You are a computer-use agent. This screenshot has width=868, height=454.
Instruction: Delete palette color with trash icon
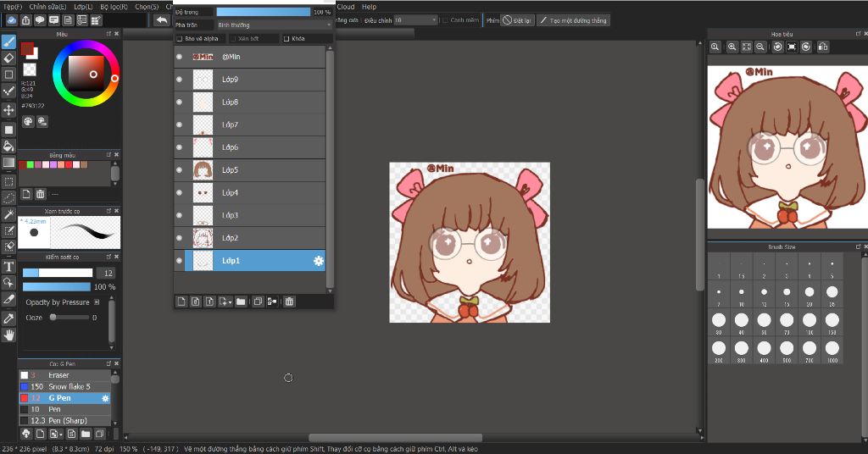pos(41,194)
